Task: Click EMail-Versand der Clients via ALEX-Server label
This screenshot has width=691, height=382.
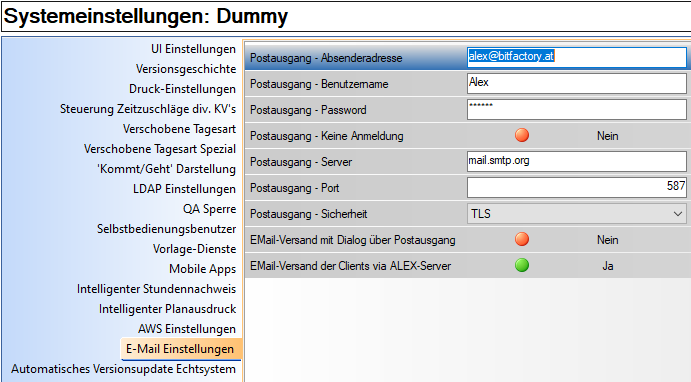Action: tap(350, 266)
